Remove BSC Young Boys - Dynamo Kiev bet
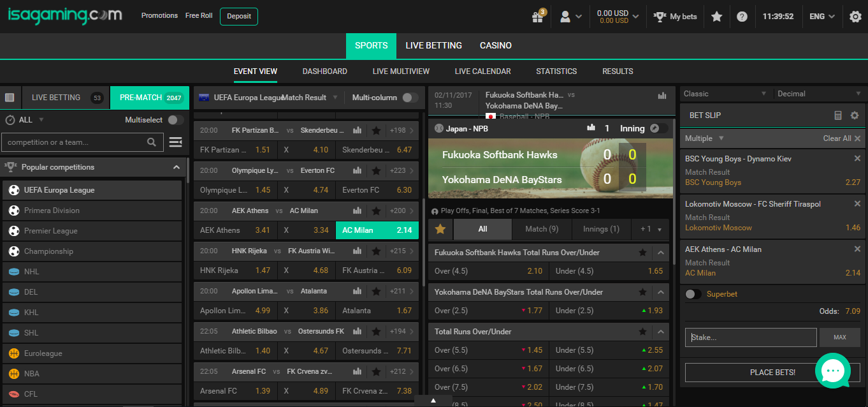 [857, 158]
